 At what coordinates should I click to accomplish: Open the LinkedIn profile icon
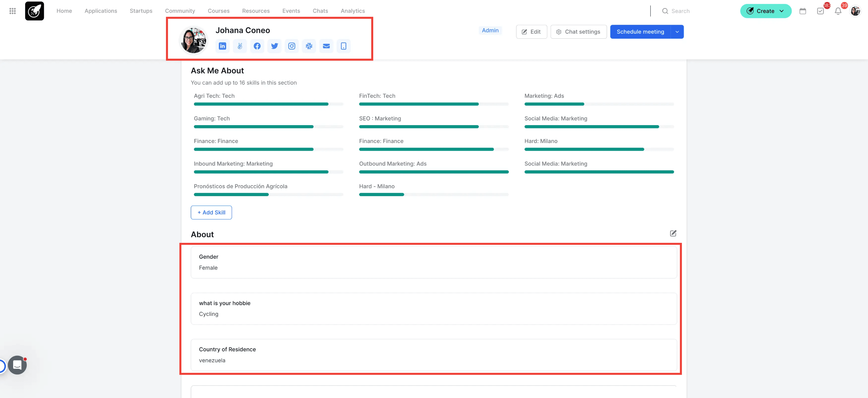pyautogui.click(x=222, y=46)
